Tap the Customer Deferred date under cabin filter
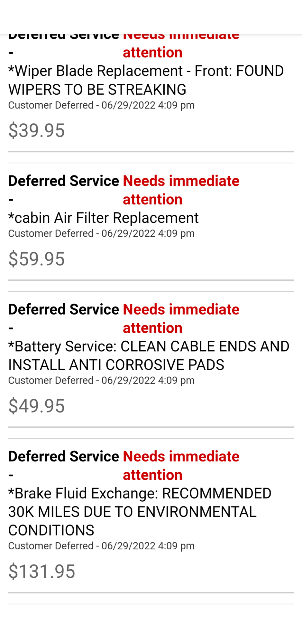Image resolution: width=302 pixels, height=644 pixels. (x=101, y=233)
